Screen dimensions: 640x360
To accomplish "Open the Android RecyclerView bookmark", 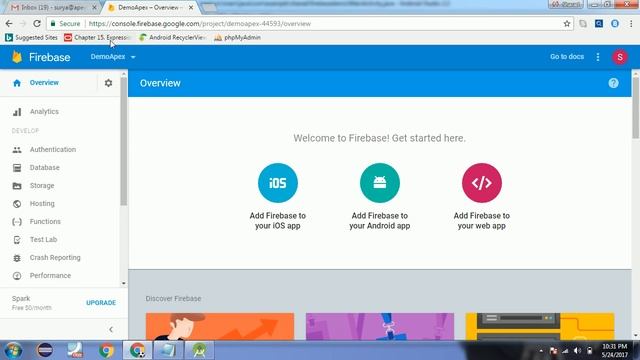I will pos(172,38).
